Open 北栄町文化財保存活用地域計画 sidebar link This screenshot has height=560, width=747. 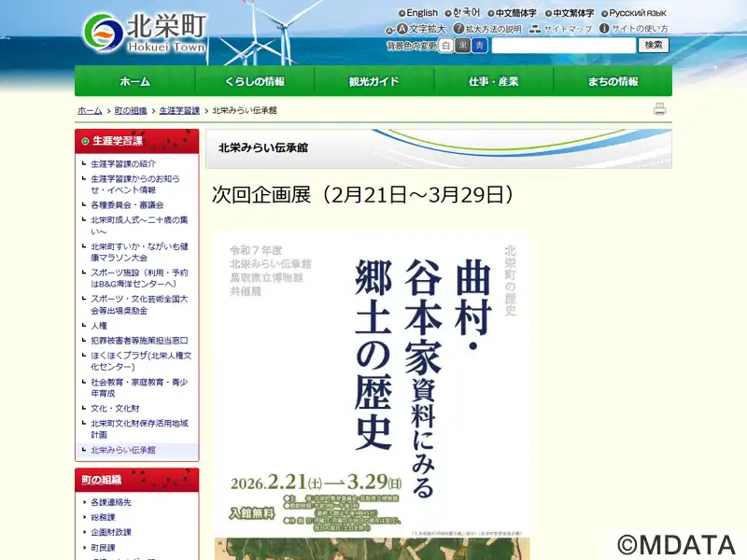(139, 429)
